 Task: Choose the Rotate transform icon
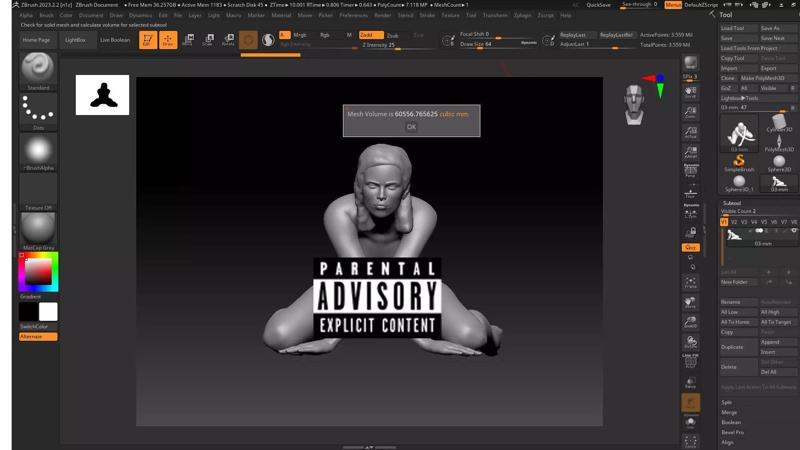point(227,40)
